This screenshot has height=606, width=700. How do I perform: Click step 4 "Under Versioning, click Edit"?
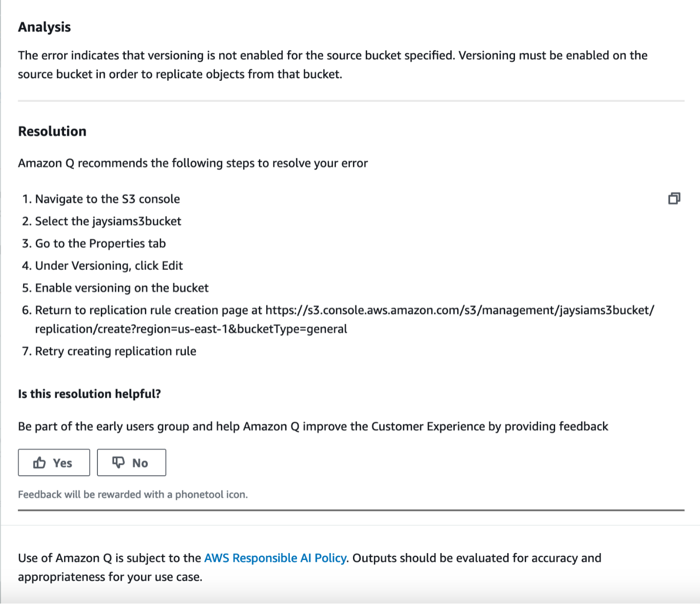(x=108, y=266)
